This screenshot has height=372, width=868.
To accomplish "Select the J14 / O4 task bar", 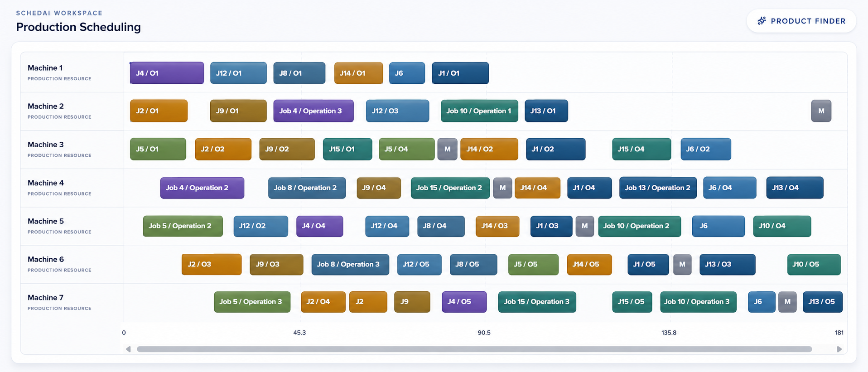I will [x=537, y=188].
